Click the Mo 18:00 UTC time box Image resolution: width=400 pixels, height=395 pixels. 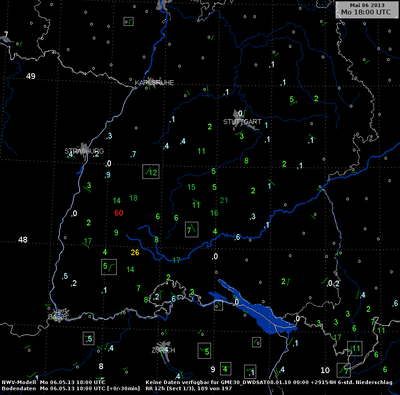point(366,9)
